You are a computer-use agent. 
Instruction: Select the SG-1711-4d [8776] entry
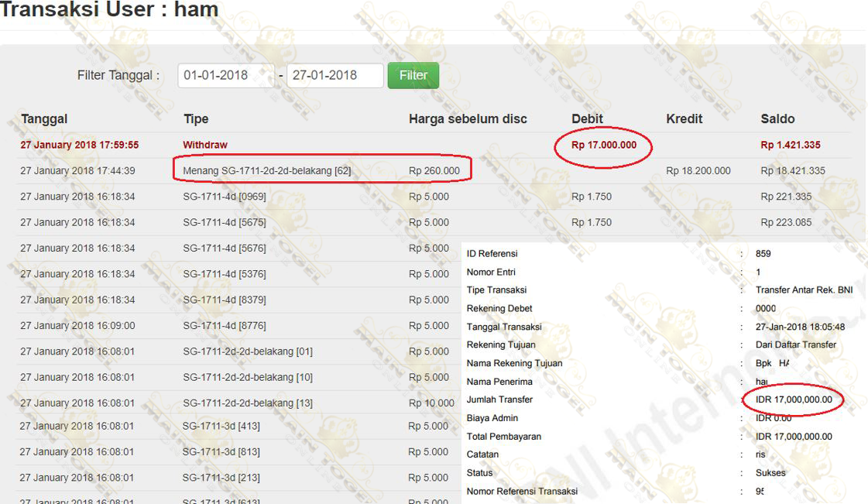(x=224, y=326)
